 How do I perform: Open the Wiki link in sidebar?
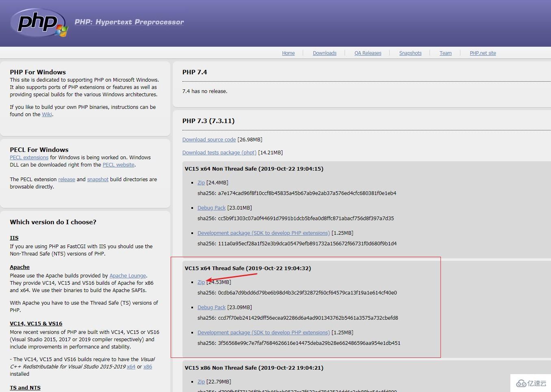click(x=47, y=115)
